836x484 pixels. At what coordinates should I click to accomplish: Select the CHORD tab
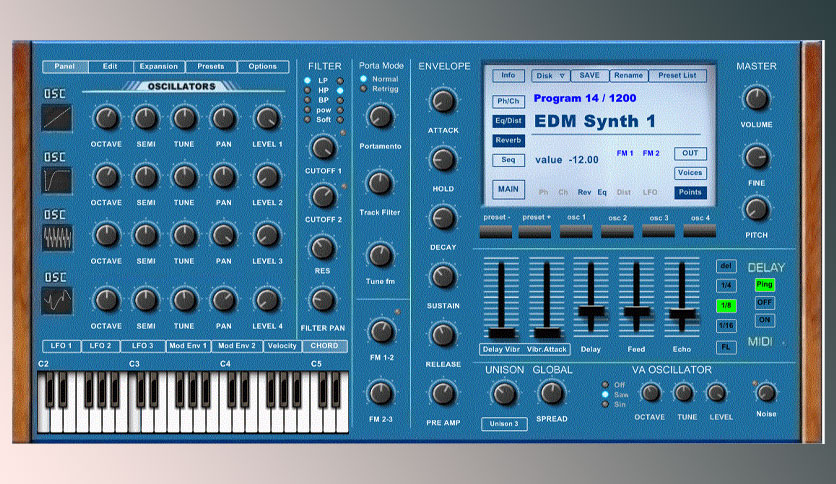coord(324,346)
